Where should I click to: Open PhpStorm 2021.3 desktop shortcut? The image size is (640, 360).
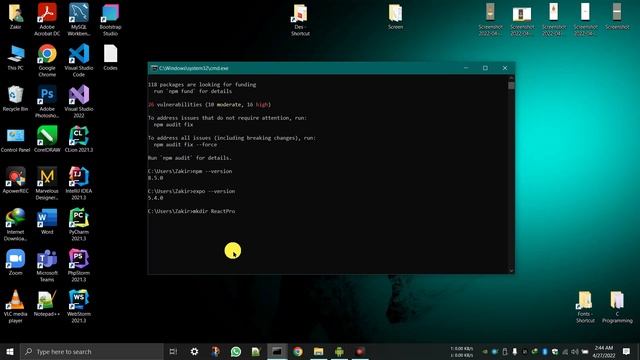pos(79,265)
